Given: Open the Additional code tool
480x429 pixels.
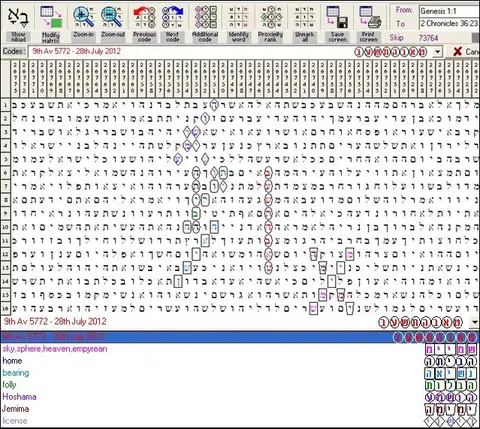Looking at the screenshot, I should pos(205,17).
